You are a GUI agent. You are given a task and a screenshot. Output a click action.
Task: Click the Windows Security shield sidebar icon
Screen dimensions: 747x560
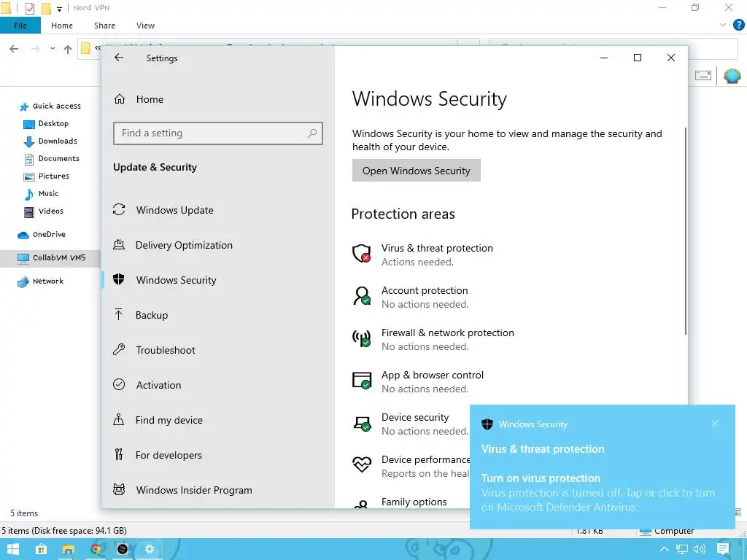click(119, 279)
